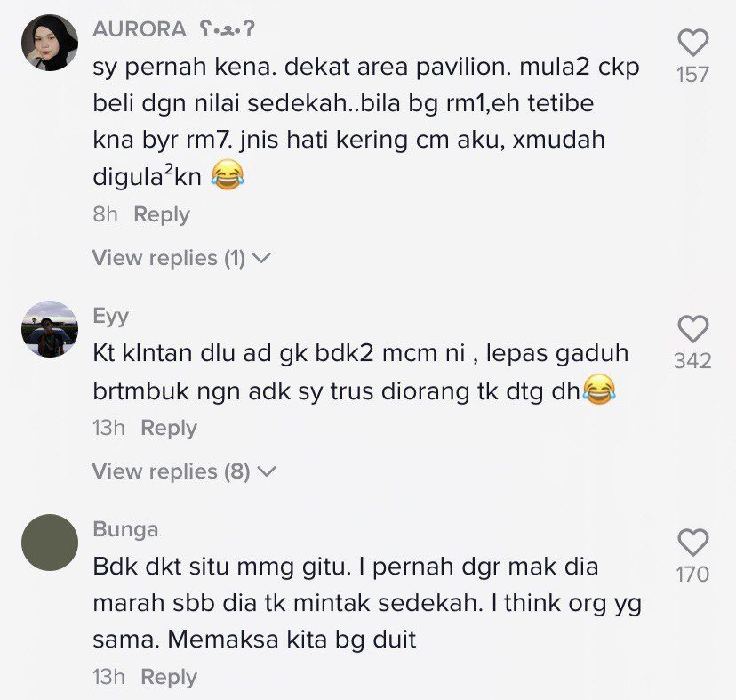This screenshot has height=700, width=736.
Task: Click the 342 likes count
Action: (x=692, y=361)
